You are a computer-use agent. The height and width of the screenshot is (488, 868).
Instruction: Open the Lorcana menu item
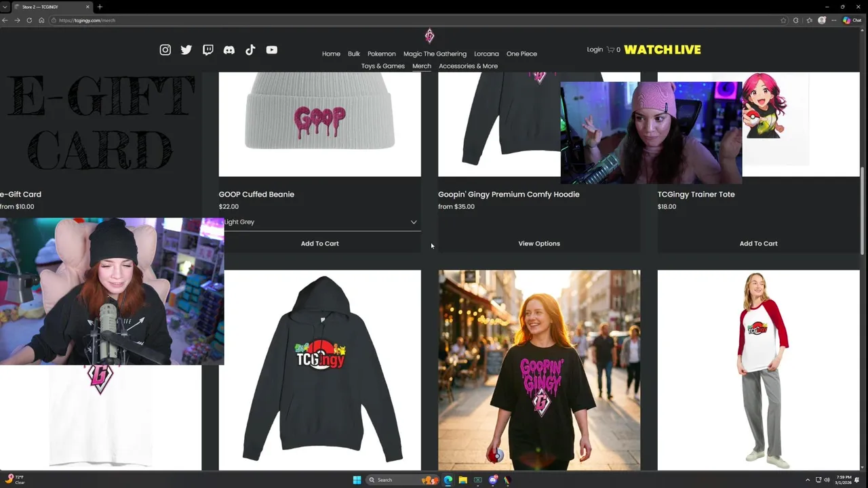pos(486,54)
